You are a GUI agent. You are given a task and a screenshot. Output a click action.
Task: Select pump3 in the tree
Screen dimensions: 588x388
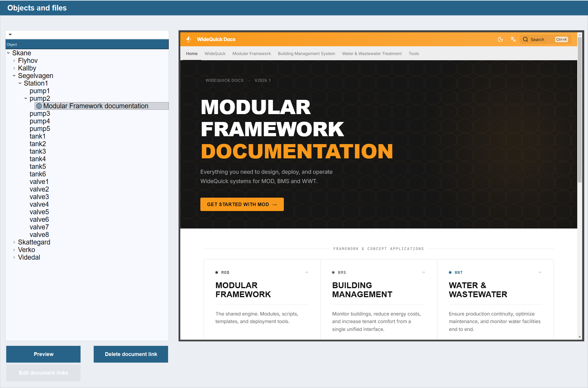pos(40,114)
